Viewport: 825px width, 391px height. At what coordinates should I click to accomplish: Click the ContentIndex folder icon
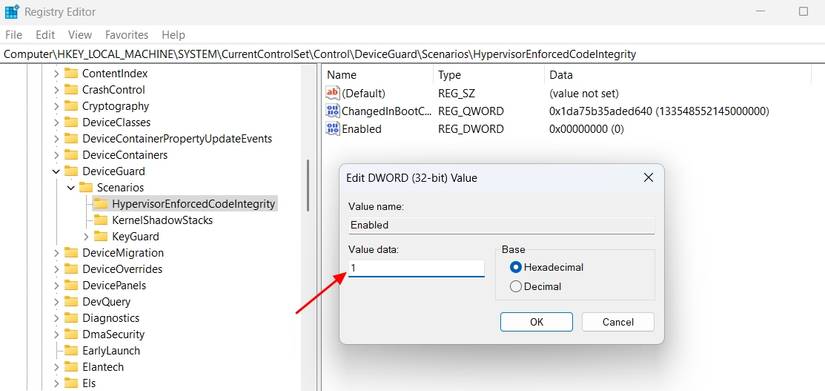point(71,74)
